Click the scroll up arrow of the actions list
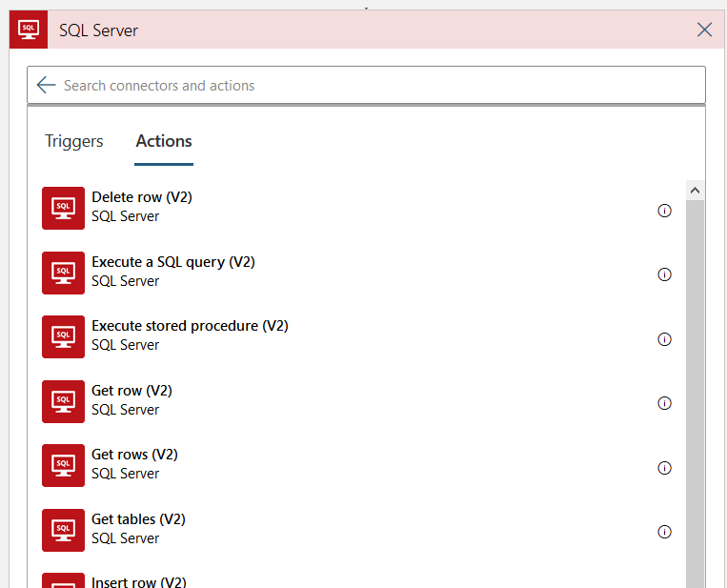This screenshot has height=588, width=727. [x=695, y=191]
